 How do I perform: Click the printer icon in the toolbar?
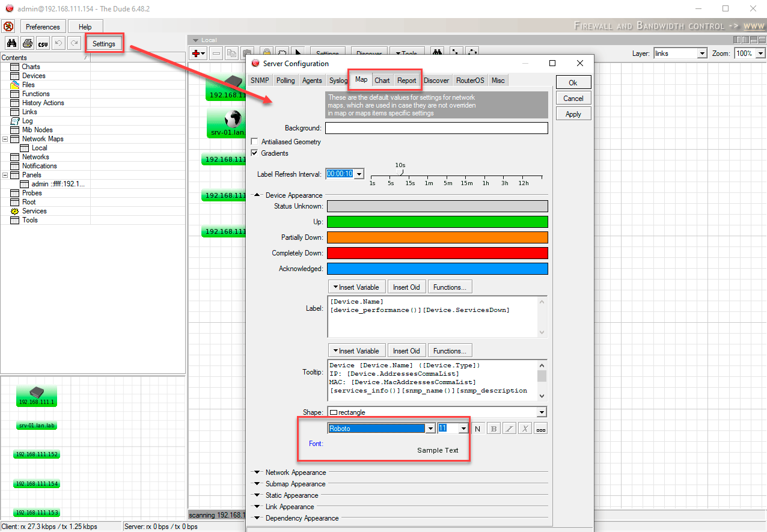(x=27, y=43)
